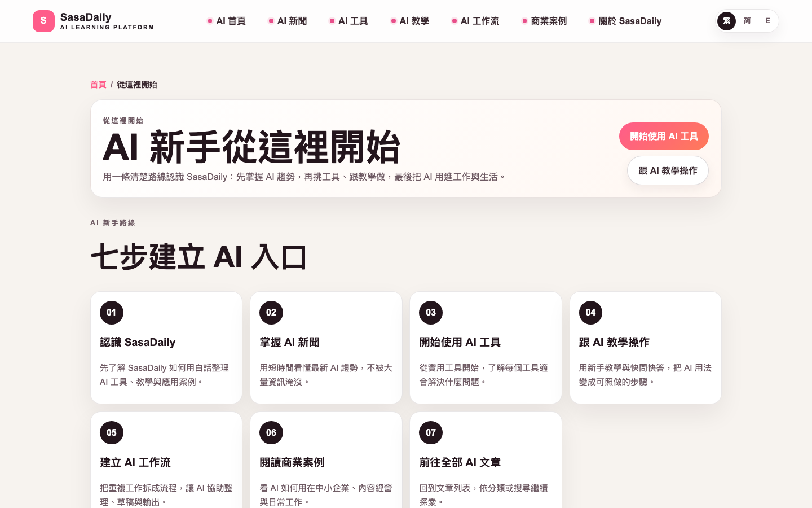
Task: Open the 建立 AI 工作流 card title
Action: tap(135, 463)
